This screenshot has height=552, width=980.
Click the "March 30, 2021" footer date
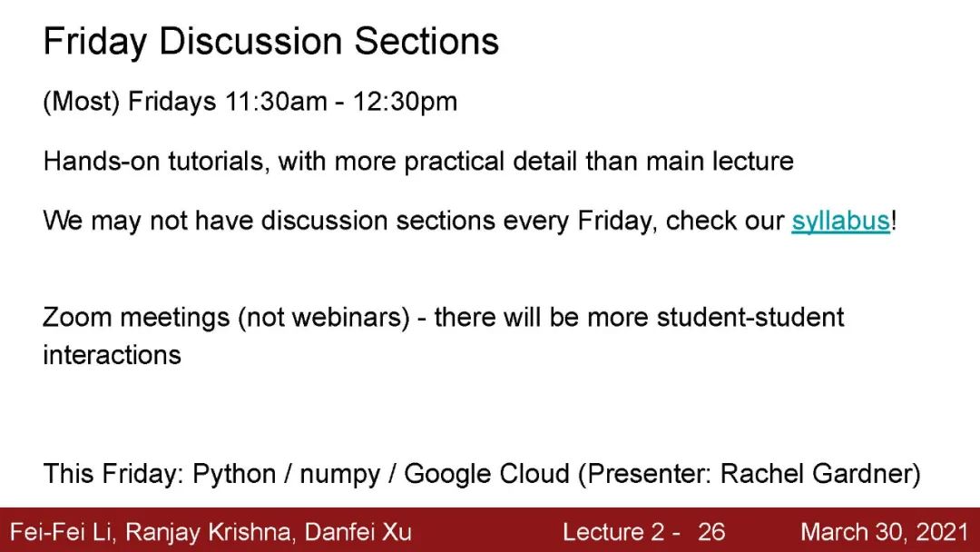tap(885, 531)
